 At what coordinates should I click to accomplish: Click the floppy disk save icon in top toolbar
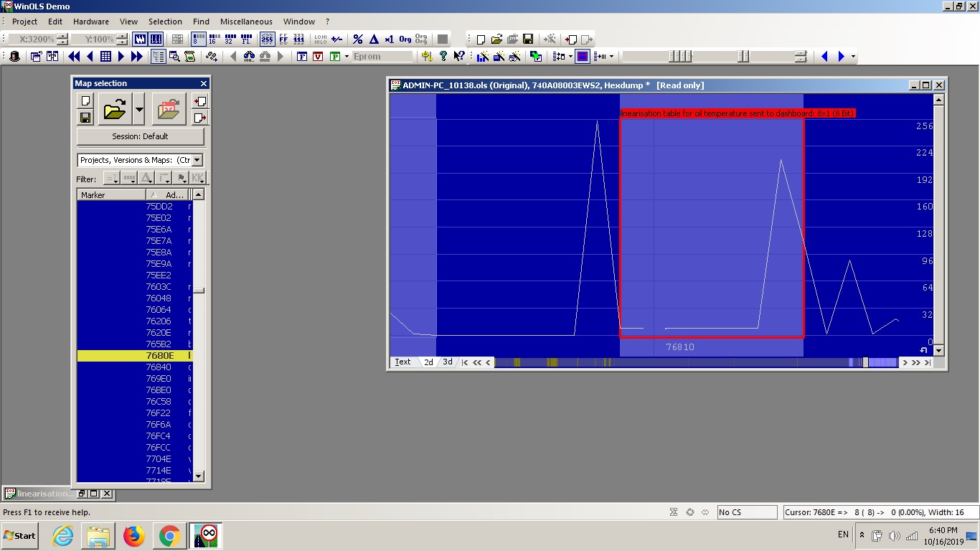tap(528, 39)
